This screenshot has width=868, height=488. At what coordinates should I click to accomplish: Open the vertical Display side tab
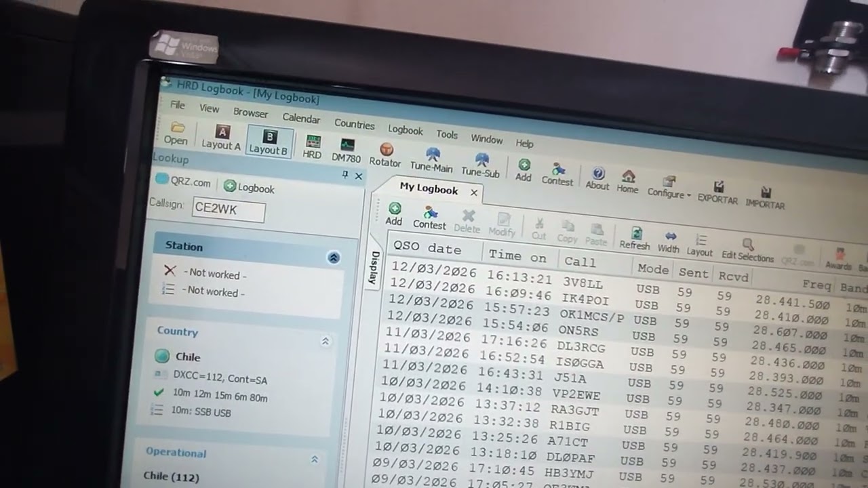pos(374,268)
